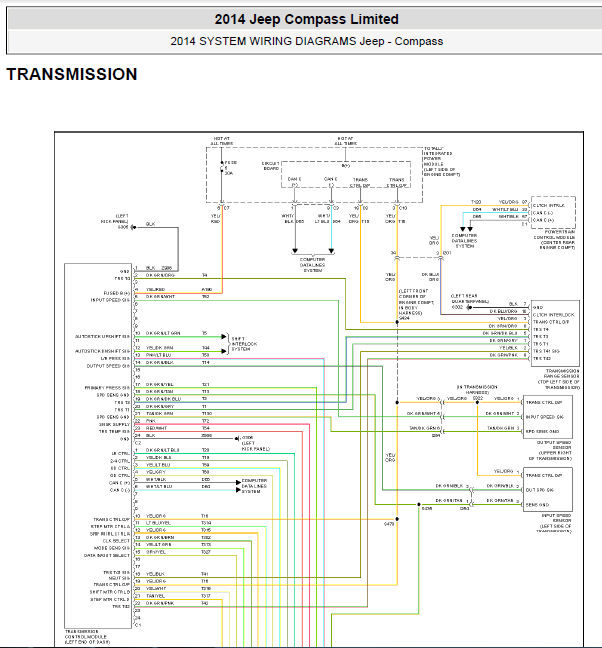
Task: Click the "2014 Jeep Compass Limited" title
Action: point(306,19)
